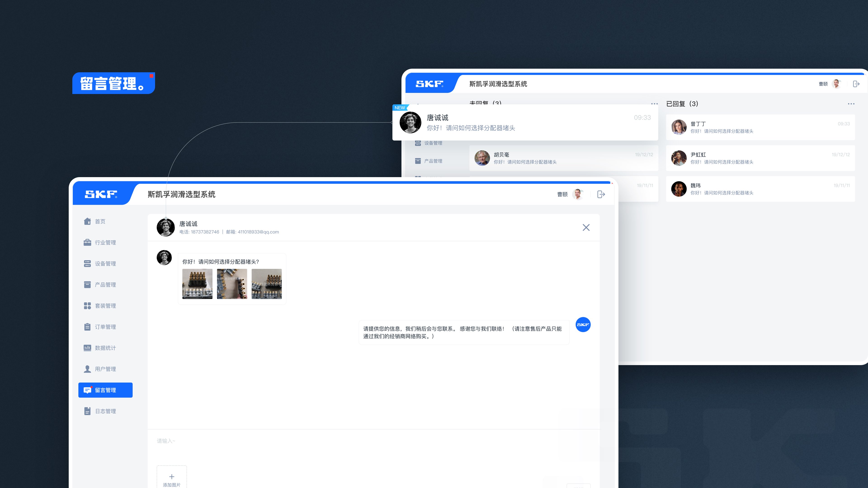Close the 唐诚诚 conversation panel

coord(586,228)
